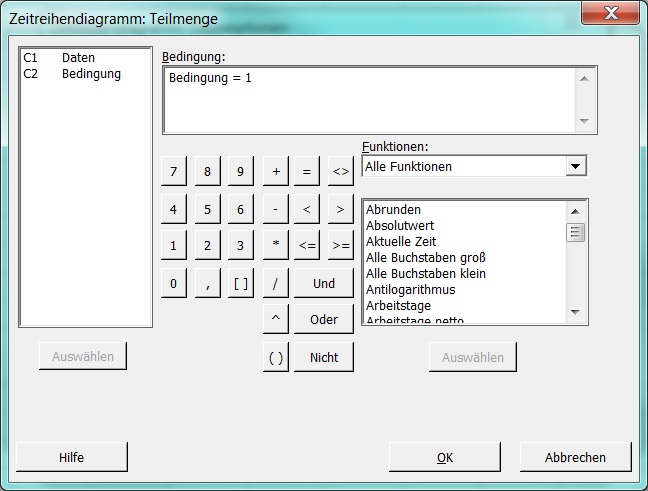Click the functions list scrollbar thumb
Image resolution: width=648 pixels, height=491 pixels.
click(x=575, y=232)
